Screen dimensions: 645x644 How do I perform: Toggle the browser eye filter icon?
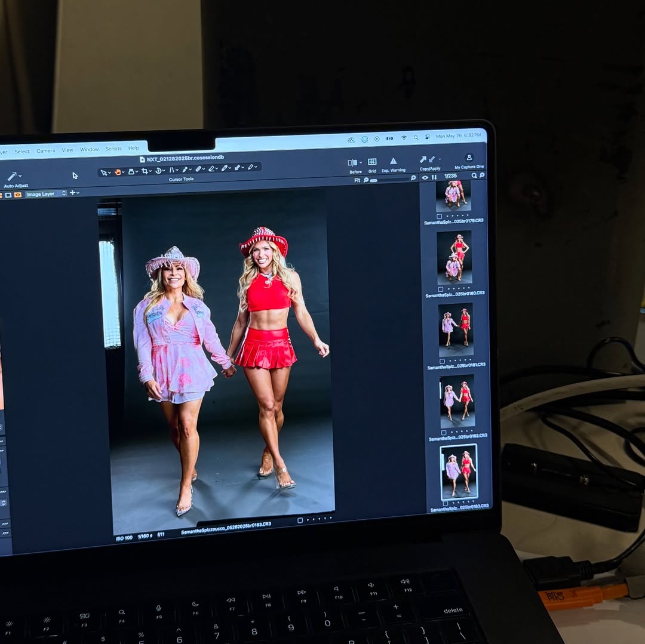pos(425,177)
